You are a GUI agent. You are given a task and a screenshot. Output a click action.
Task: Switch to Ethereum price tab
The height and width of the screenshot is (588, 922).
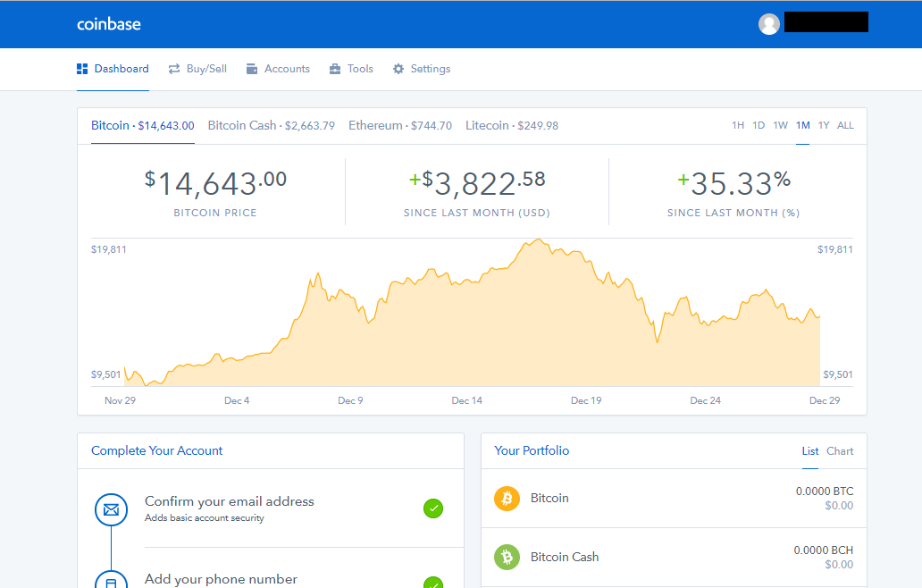(400, 125)
